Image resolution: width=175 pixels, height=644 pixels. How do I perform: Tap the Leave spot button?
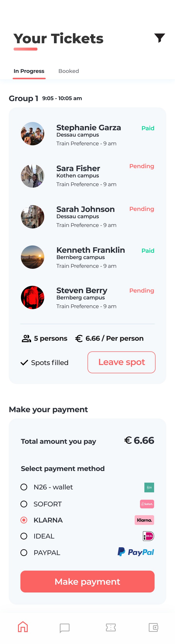click(x=122, y=362)
